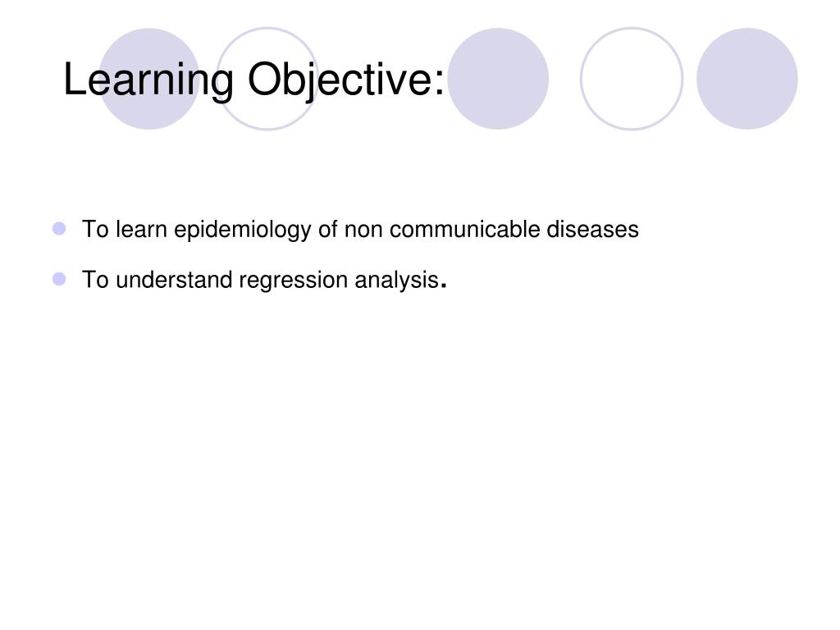Click the lavender bullet before 'To learn'
Viewport: 840px width, 630px height.
click(x=59, y=229)
